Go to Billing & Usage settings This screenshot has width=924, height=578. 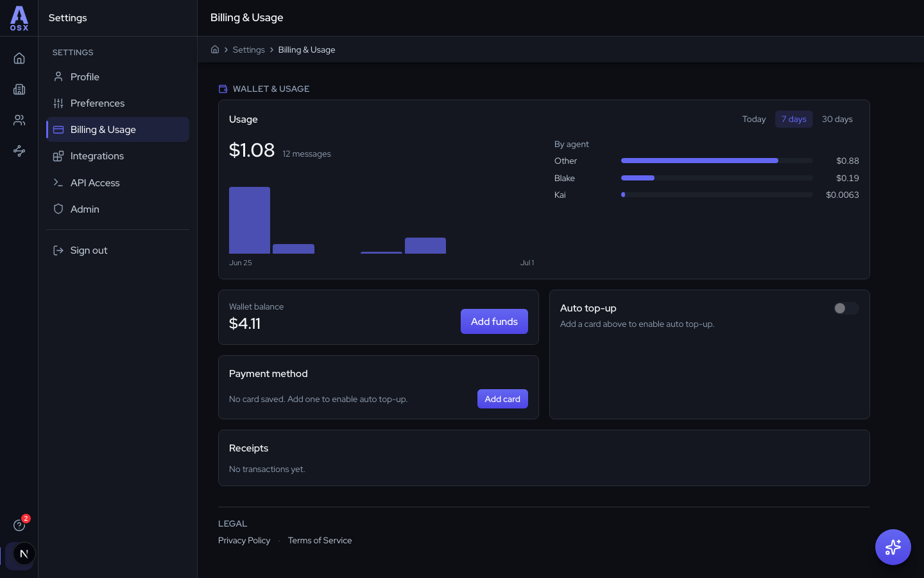click(118, 130)
